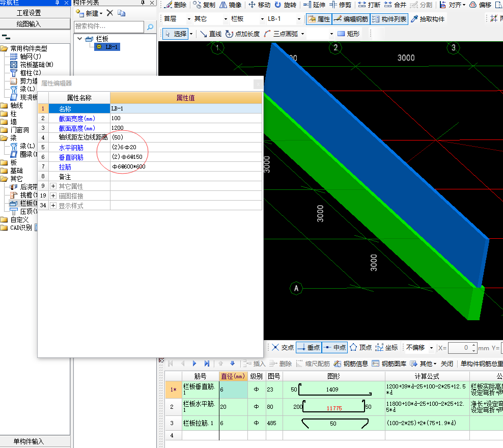
Task: Toggle 顶点 vertex snap
Action: pos(361,348)
